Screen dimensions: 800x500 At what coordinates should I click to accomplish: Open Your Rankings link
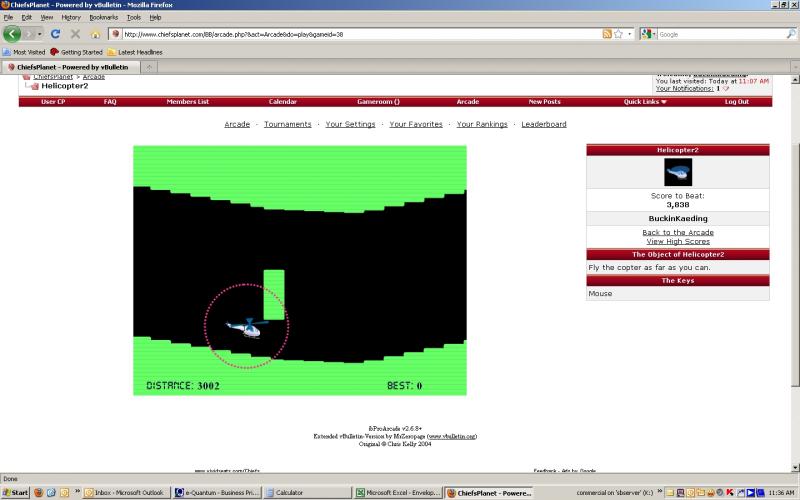click(x=482, y=124)
